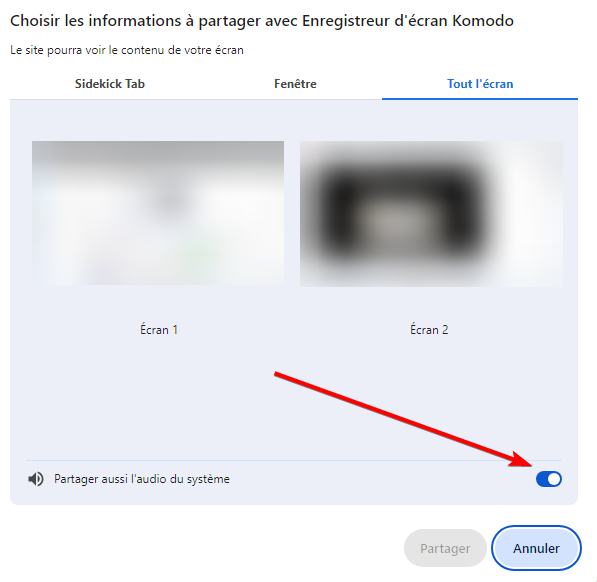Select the Tout l'écran tab
The height and width of the screenshot is (582, 597).
pyautogui.click(x=480, y=84)
